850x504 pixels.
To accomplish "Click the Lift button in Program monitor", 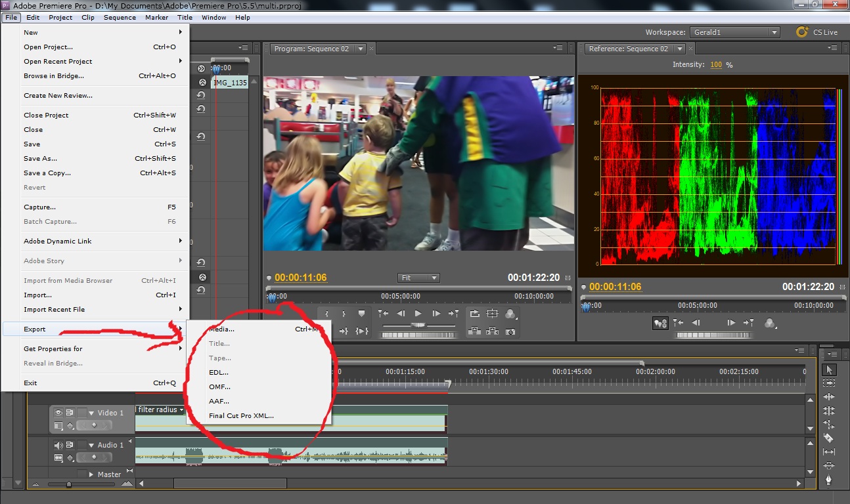I will pos(474,332).
